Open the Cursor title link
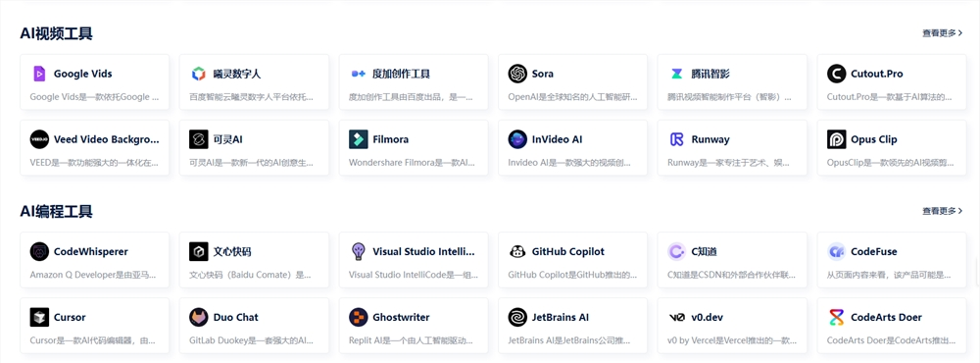Viewport: 980px width, 363px height. point(70,317)
